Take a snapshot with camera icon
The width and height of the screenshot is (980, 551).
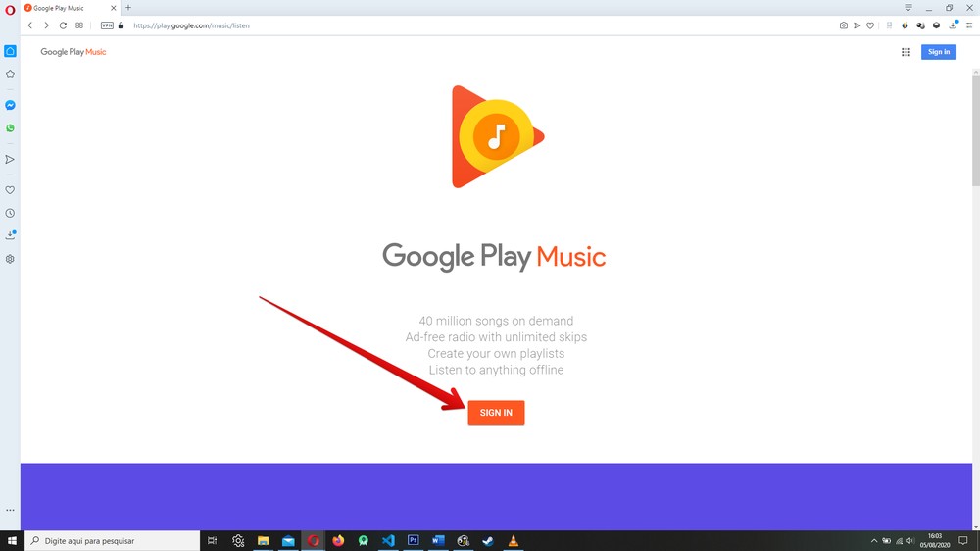click(844, 25)
